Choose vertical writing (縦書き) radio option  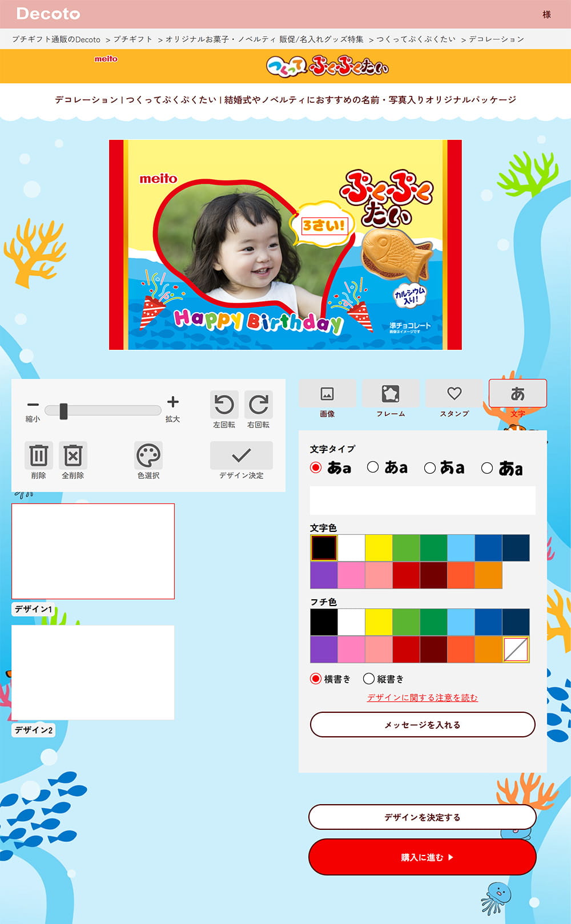click(369, 679)
